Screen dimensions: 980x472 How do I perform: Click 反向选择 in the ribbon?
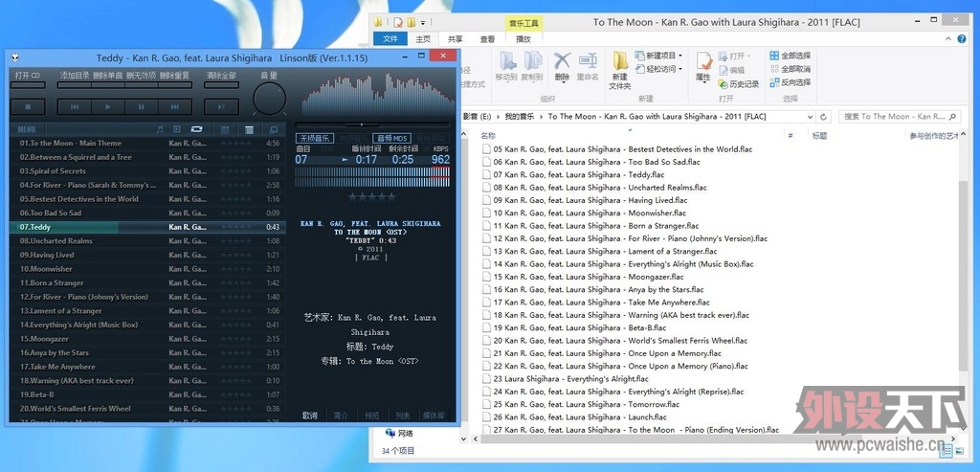coord(790,82)
